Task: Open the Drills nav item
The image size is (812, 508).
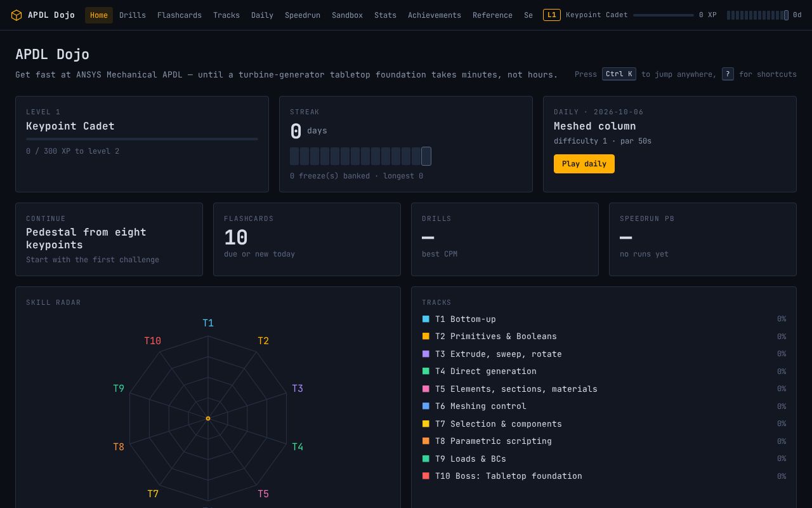Action: [133, 15]
